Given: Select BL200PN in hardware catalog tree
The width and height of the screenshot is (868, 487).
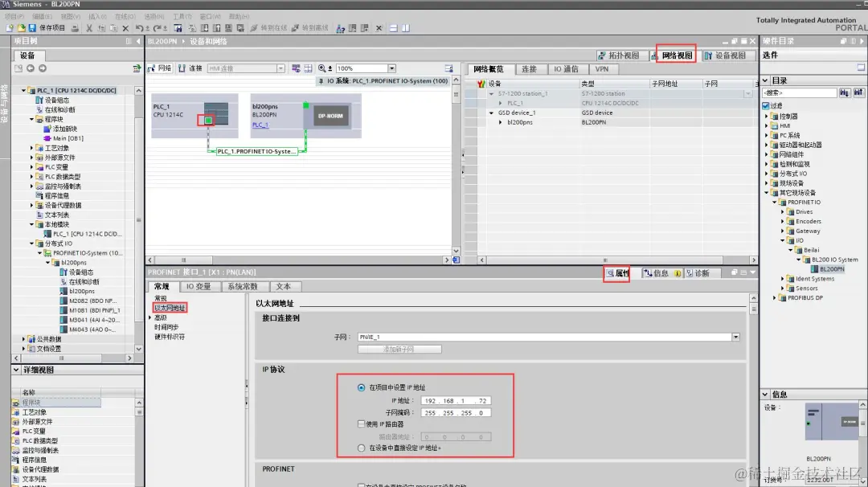Looking at the screenshot, I should (832, 269).
